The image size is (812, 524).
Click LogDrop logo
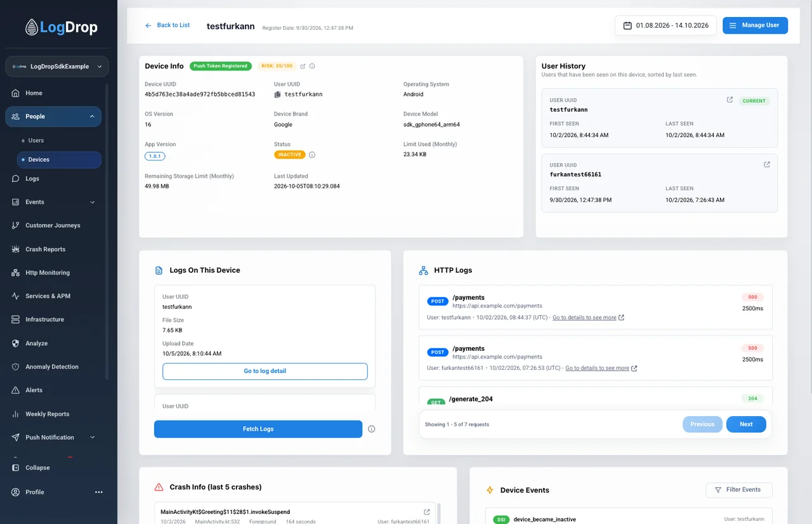[x=62, y=27]
